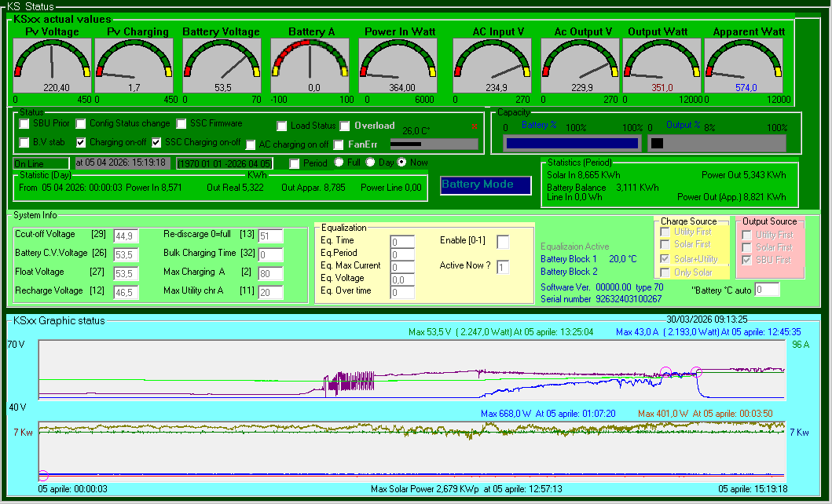Viewport: 832px width, 504px height.
Task: Click the On Line status label
Action: click(31, 163)
